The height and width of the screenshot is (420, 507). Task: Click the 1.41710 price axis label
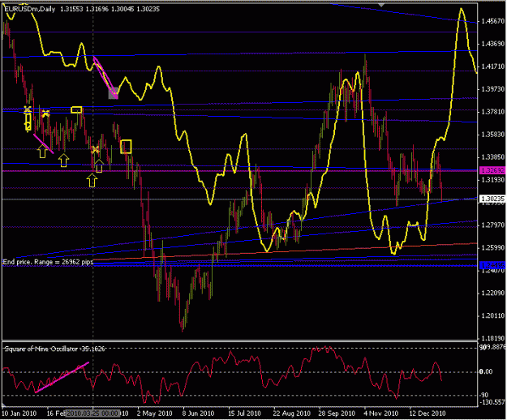[492, 66]
